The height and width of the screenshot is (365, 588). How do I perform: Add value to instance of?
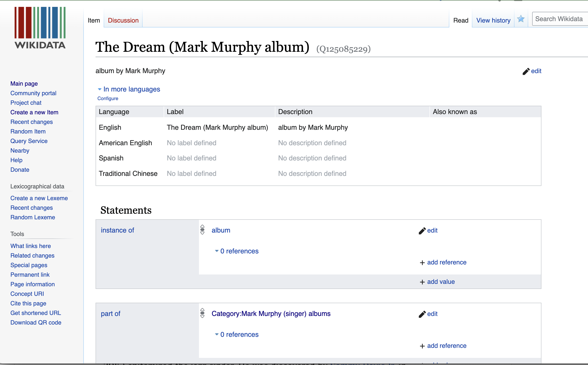click(x=437, y=282)
